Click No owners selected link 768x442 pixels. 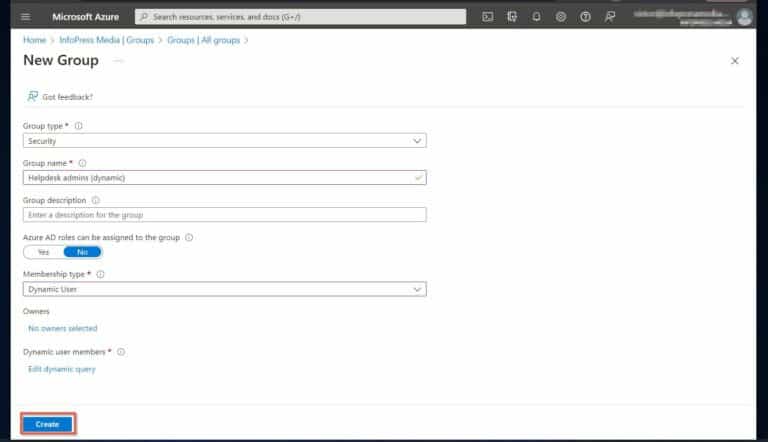[63, 328]
